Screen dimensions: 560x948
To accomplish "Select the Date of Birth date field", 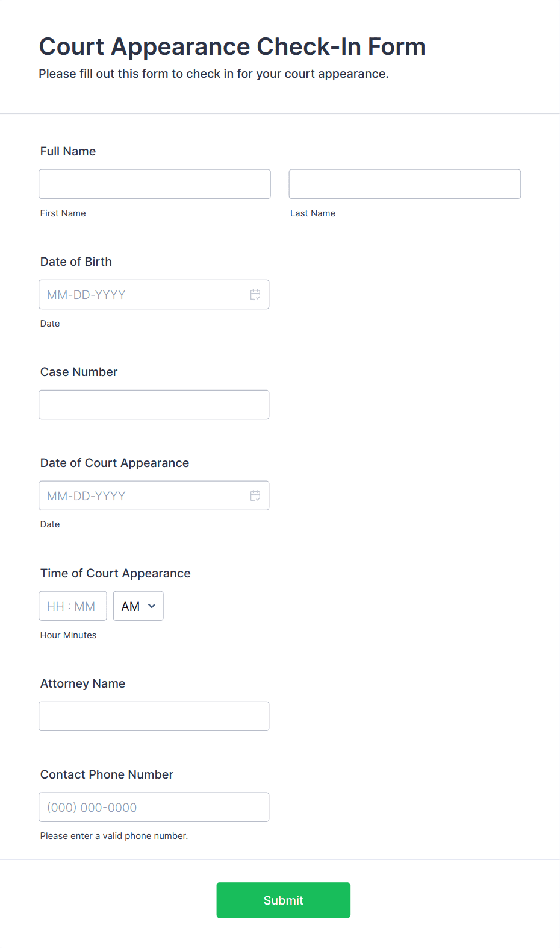I will pyautogui.click(x=154, y=295).
